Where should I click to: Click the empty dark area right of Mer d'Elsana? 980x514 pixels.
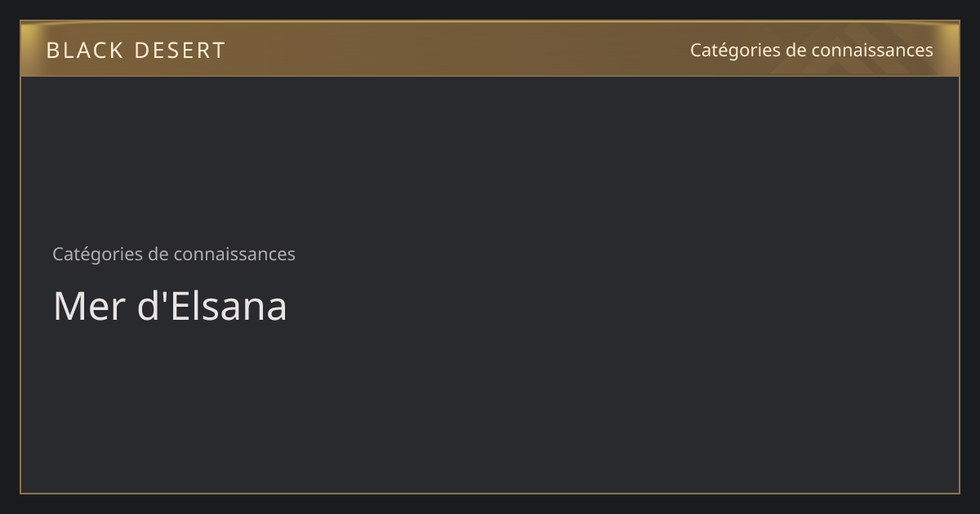pos(621,306)
